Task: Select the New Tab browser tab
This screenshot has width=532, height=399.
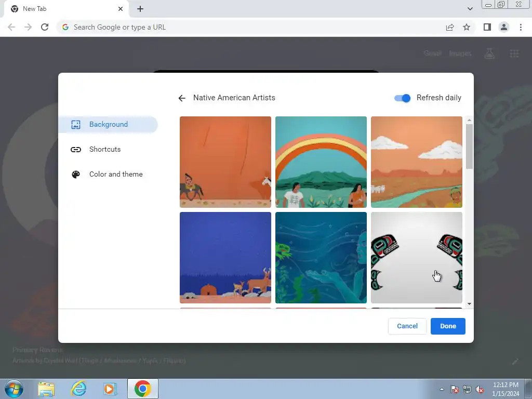Action: coord(66,9)
